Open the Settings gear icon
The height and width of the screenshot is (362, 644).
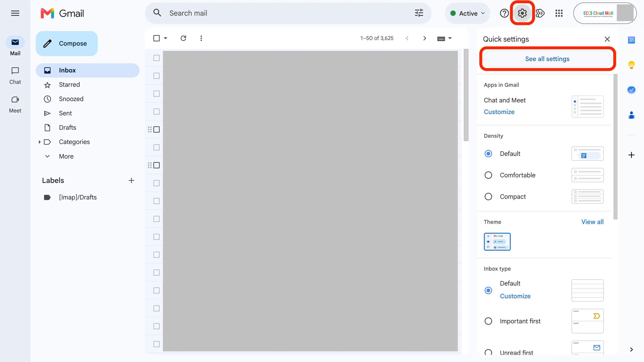(x=522, y=13)
